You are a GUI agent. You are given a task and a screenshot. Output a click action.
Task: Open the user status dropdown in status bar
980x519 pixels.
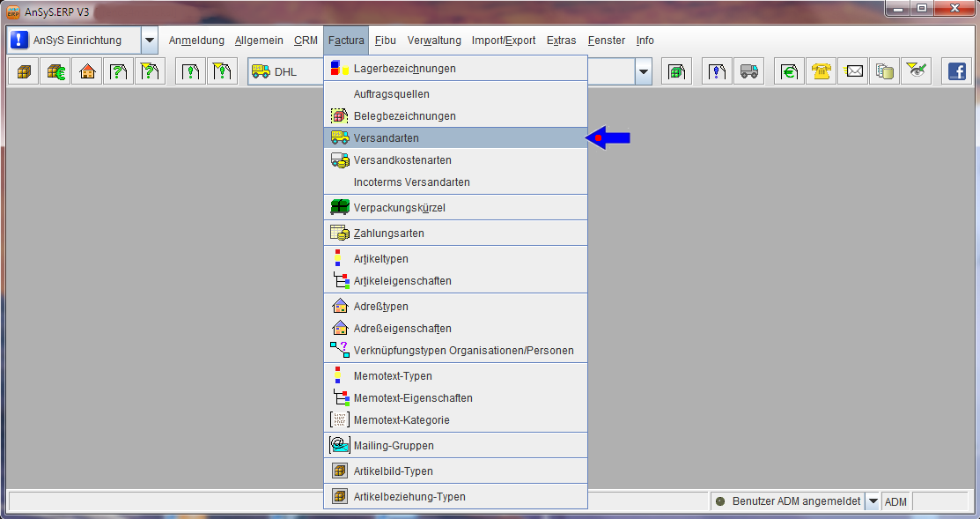click(x=873, y=500)
